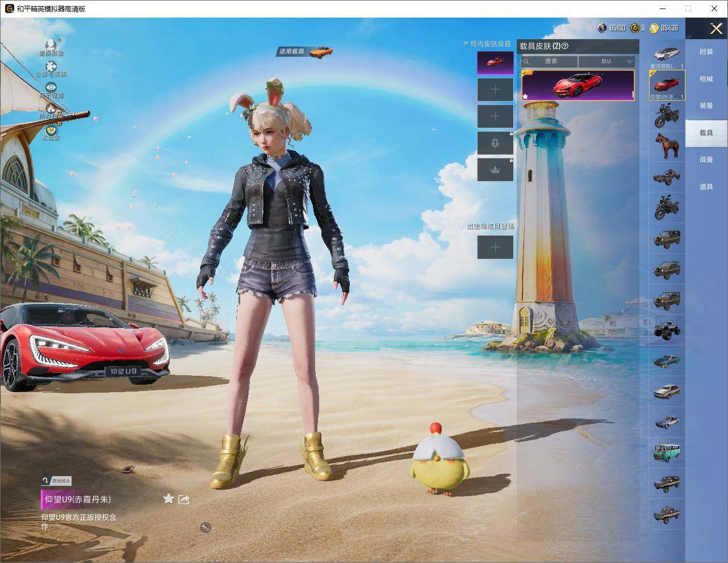Select the dune buggy in vehicle list

[x=667, y=177]
